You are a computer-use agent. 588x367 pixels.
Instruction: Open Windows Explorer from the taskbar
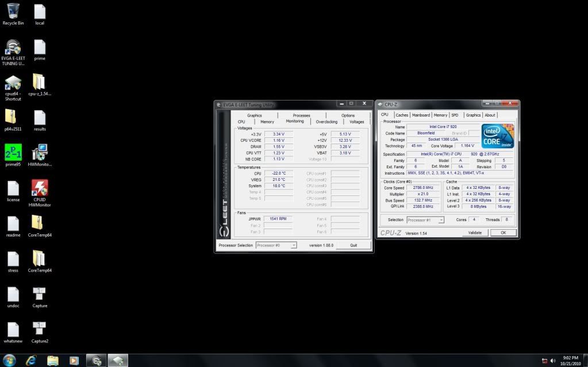coord(52,360)
